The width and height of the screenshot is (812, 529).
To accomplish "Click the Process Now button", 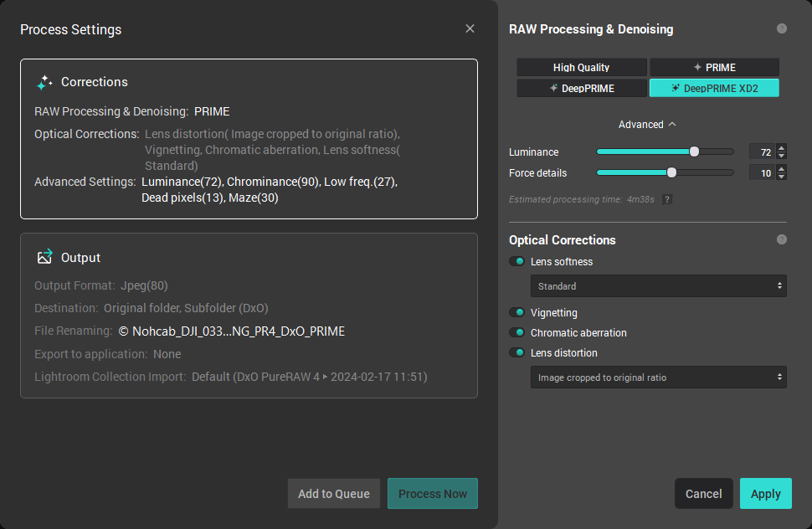I will point(433,493).
